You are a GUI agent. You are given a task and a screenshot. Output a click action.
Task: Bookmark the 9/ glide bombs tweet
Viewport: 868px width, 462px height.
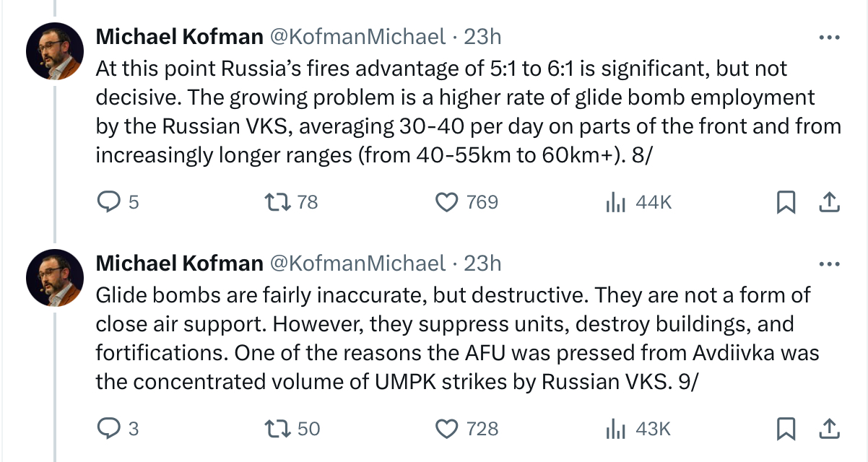[785, 429]
